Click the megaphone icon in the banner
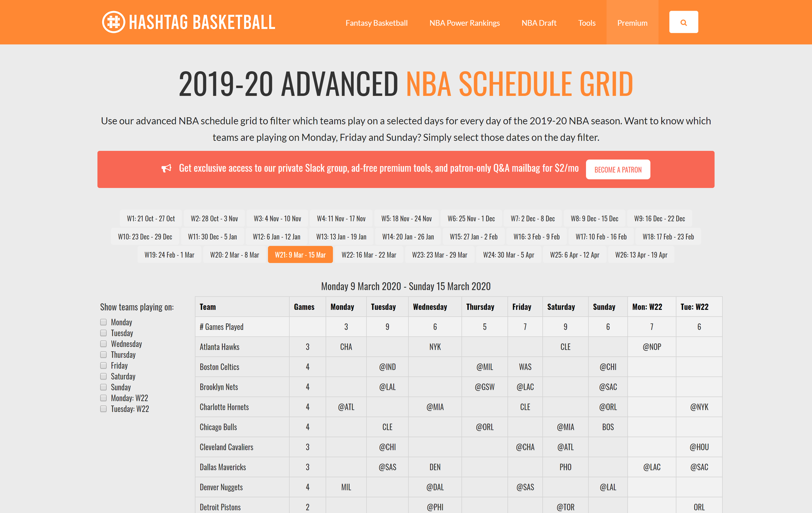Screen dimensions: 812x513 click(167, 169)
